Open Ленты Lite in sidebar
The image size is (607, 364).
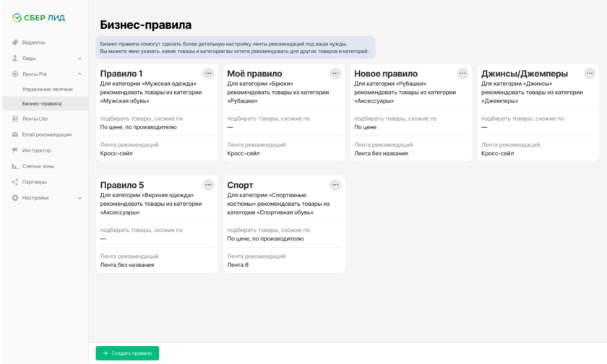click(35, 119)
